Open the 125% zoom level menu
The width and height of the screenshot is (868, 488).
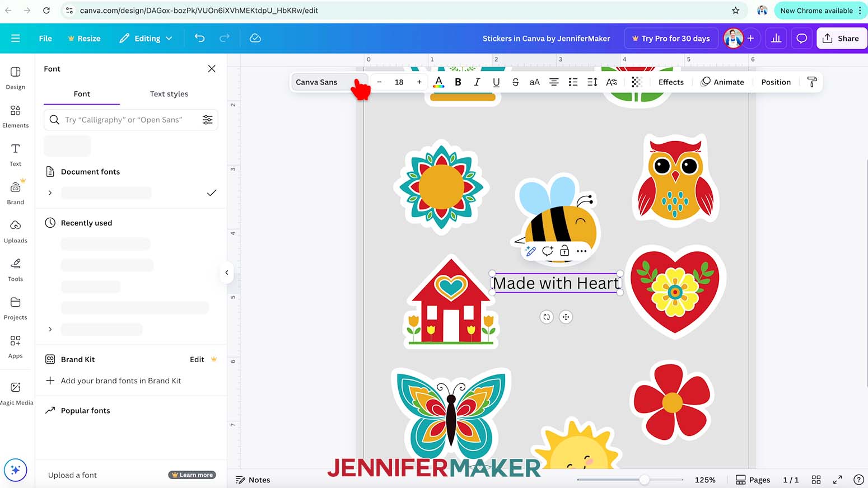[x=705, y=480]
